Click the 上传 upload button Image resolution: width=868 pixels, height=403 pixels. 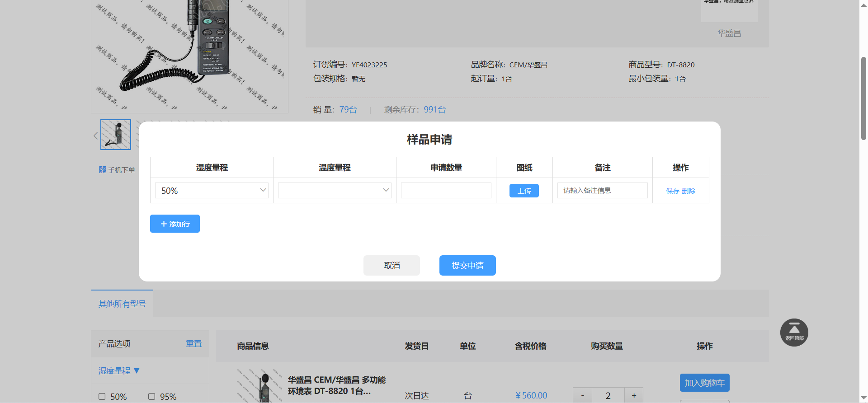coord(524,191)
